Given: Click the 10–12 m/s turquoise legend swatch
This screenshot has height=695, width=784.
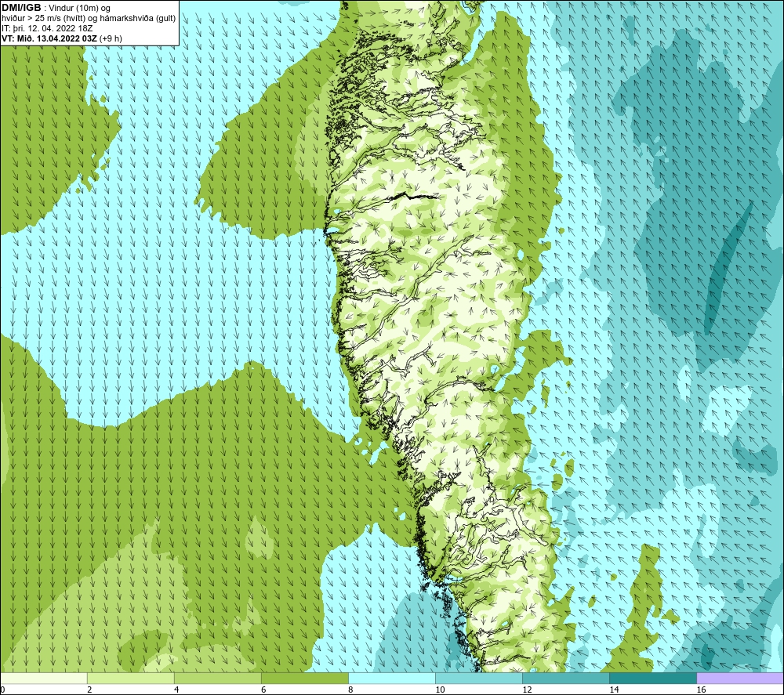Looking at the screenshot, I should [x=479, y=678].
